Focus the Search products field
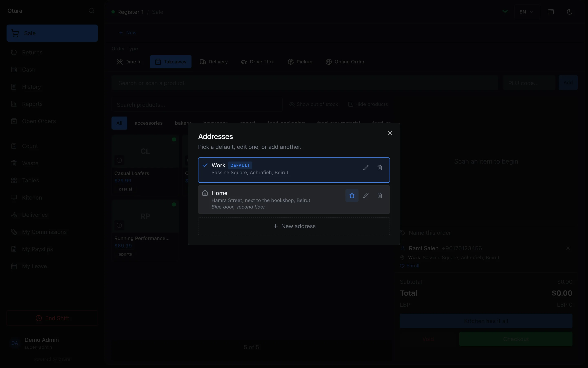Screen dimensions: 588x368 click(197, 105)
